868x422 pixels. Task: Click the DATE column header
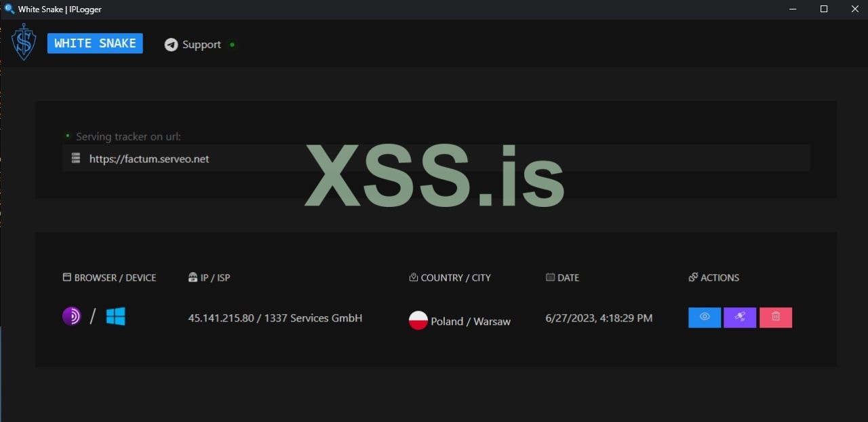[x=562, y=277]
